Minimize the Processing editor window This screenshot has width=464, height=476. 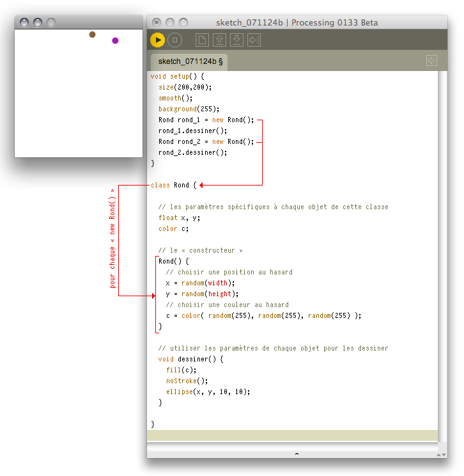pyautogui.click(x=170, y=22)
